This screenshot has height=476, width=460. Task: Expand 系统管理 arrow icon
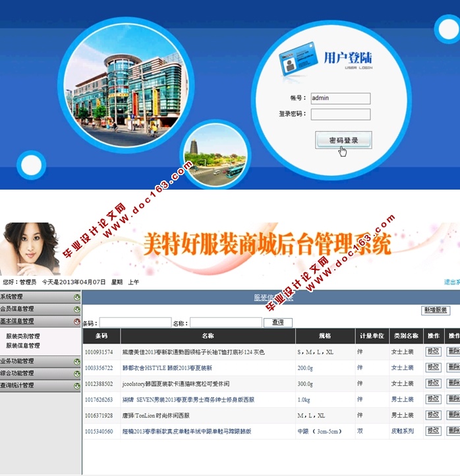pyautogui.click(x=77, y=297)
